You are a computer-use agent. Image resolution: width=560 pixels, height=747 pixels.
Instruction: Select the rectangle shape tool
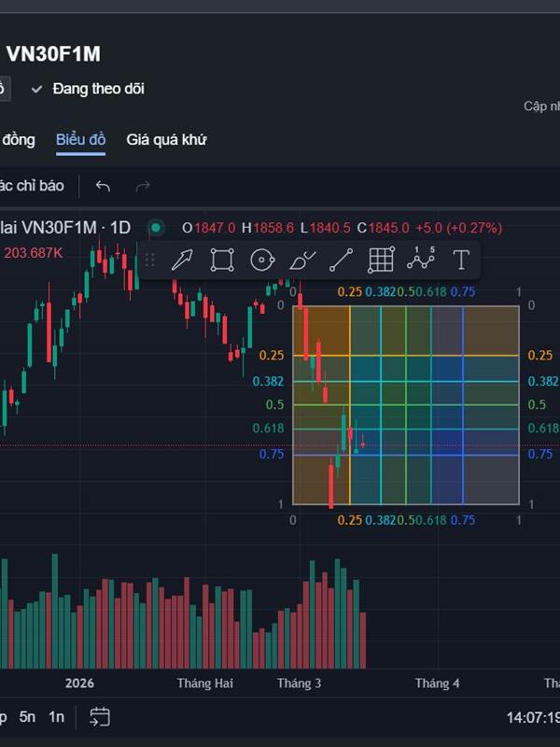click(x=221, y=260)
